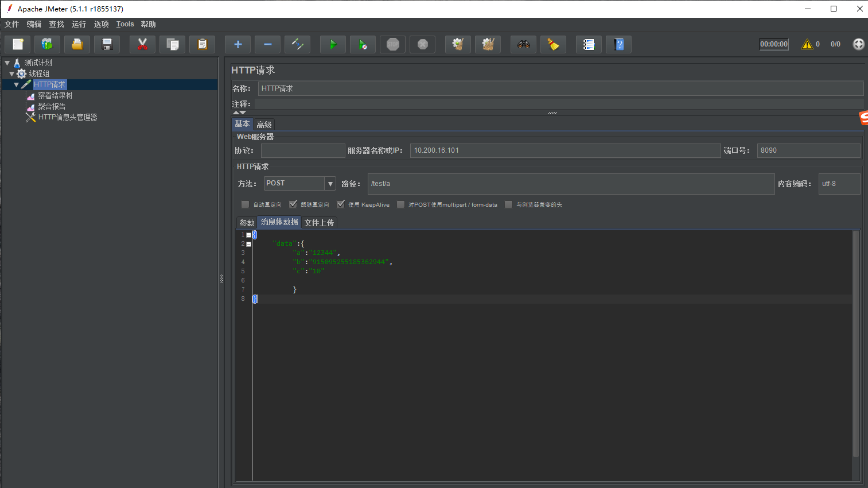Screen dimensions: 868x488
Task: Open the 查找 menu
Action: [56, 24]
